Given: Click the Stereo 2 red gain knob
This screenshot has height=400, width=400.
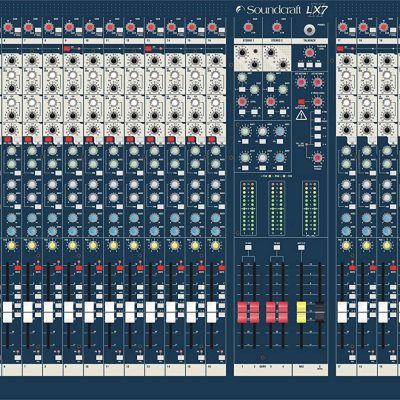Looking at the screenshot, I should click(x=276, y=27).
